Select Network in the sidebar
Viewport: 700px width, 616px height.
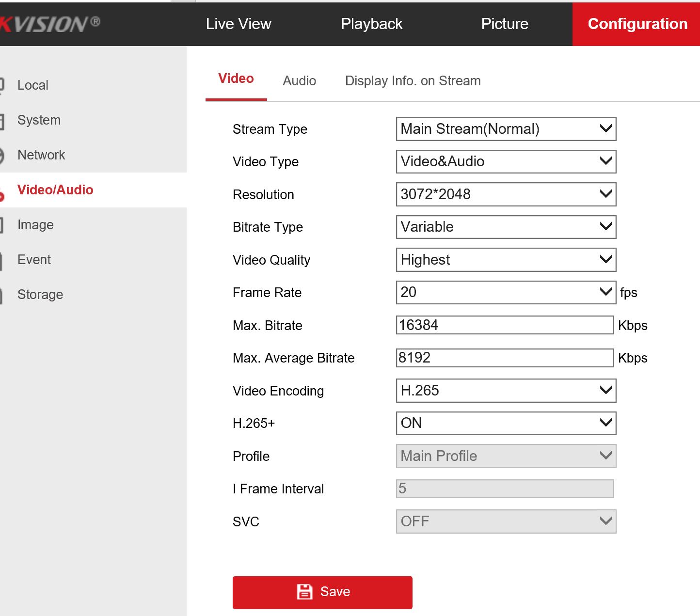click(41, 155)
